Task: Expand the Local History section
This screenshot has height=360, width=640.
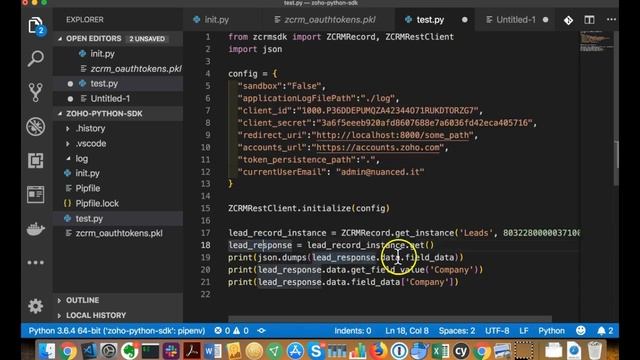Action: (118, 315)
